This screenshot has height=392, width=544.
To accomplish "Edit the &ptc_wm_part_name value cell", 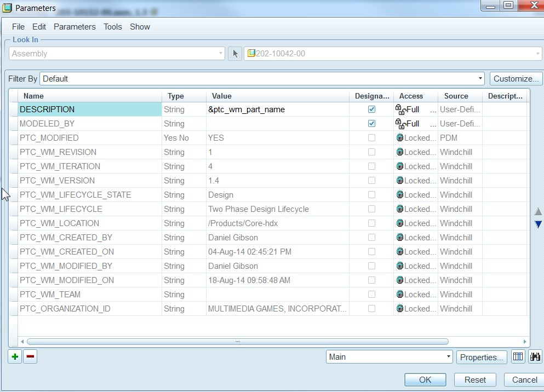I will pyautogui.click(x=278, y=109).
